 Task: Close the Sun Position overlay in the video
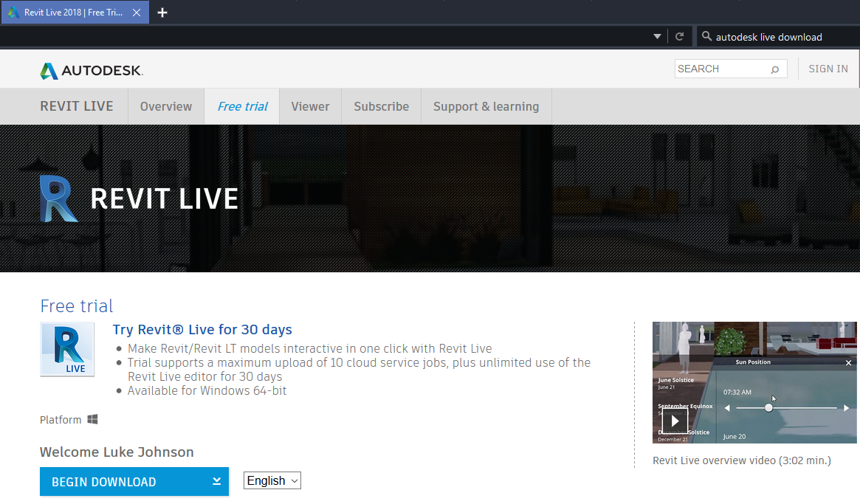[848, 363]
